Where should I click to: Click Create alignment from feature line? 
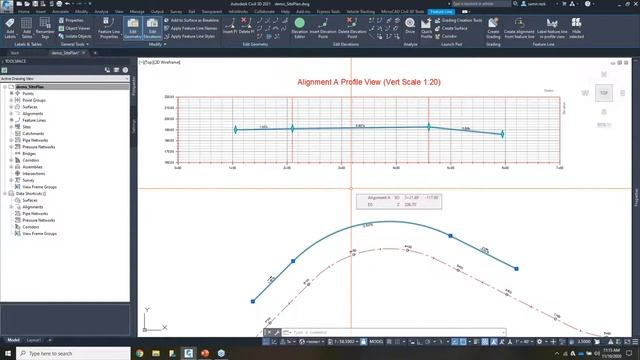tap(519, 28)
